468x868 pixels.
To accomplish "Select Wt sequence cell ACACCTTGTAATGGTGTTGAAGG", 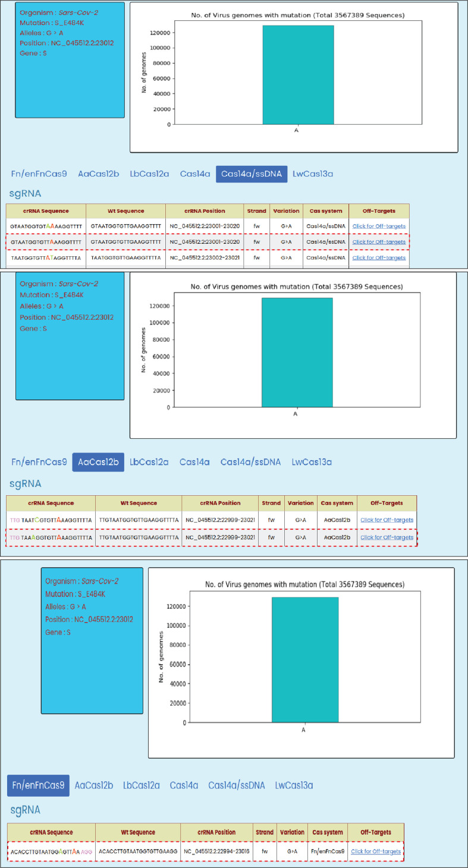I will pos(139,851).
